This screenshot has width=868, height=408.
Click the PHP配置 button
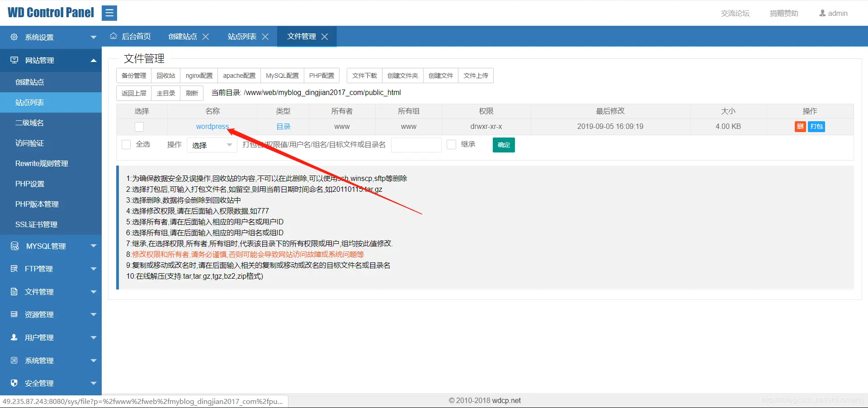coord(321,76)
